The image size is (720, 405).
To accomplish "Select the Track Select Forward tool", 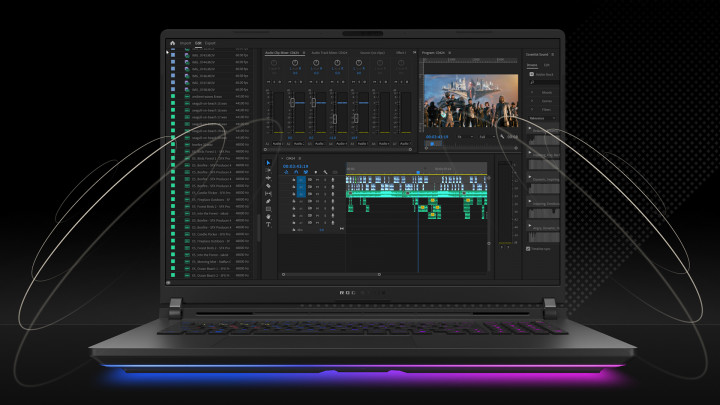I will pyautogui.click(x=269, y=170).
